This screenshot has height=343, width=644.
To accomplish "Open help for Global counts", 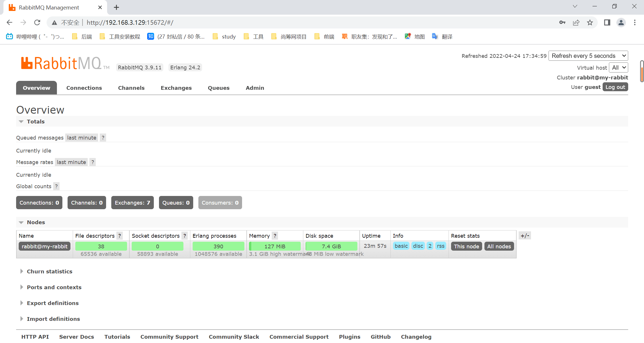I will tap(56, 186).
